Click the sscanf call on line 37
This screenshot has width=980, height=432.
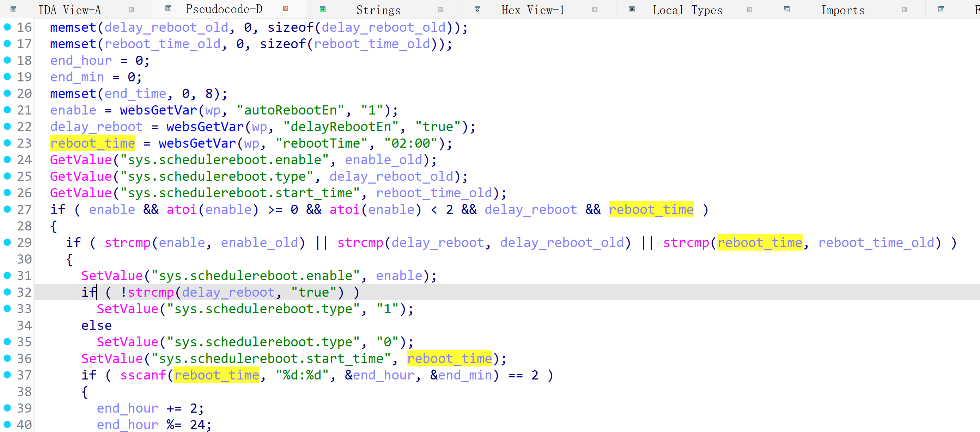pyautogui.click(x=143, y=375)
